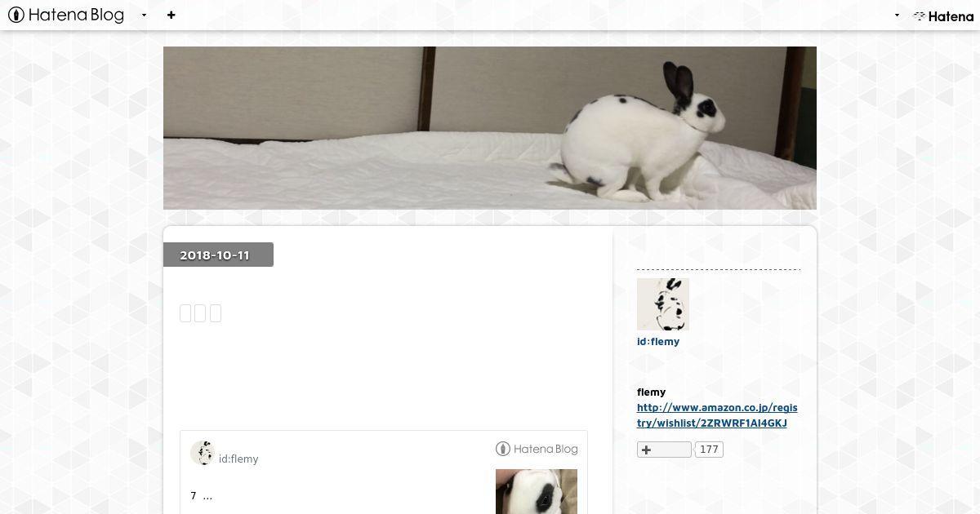Expand the dropdown arrow left of Hatena logo
This screenshot has width=980, height=514.
[897, 15]
